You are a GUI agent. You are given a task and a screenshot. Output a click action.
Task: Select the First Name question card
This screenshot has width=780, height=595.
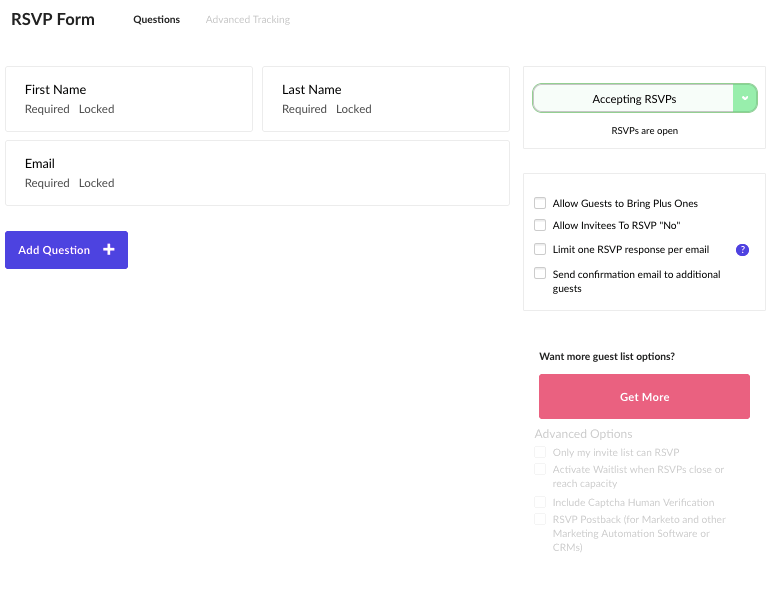click(129, 99)
